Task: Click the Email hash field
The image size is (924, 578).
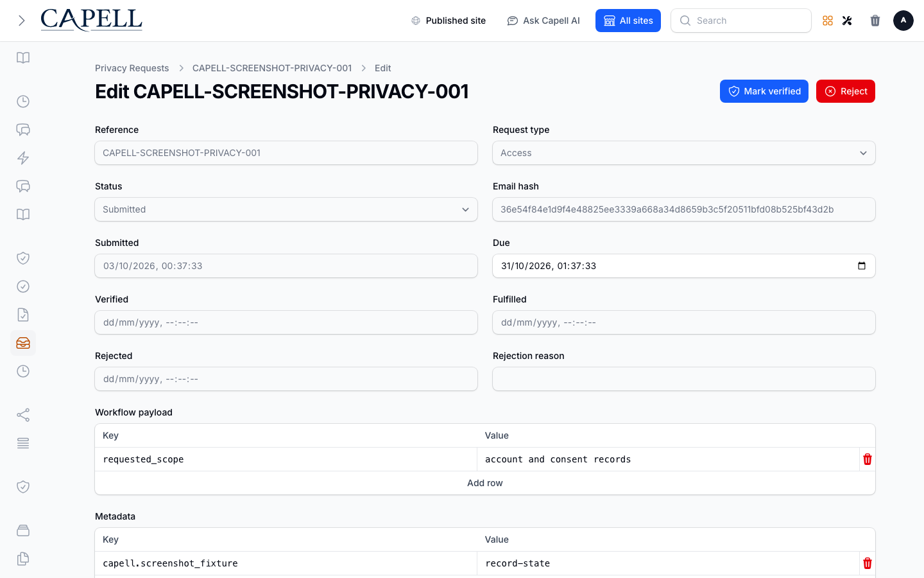Action: tap(684, 209)
